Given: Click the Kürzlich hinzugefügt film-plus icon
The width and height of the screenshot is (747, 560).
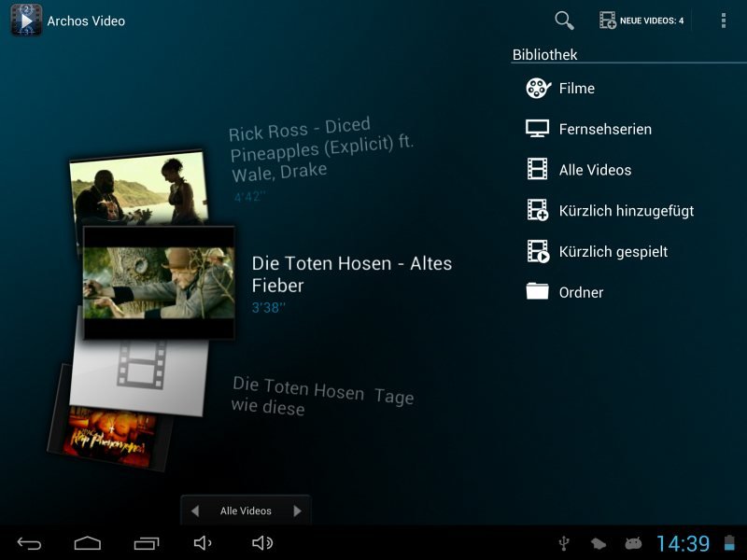Looking at the screenshot, I should [538, 210].
